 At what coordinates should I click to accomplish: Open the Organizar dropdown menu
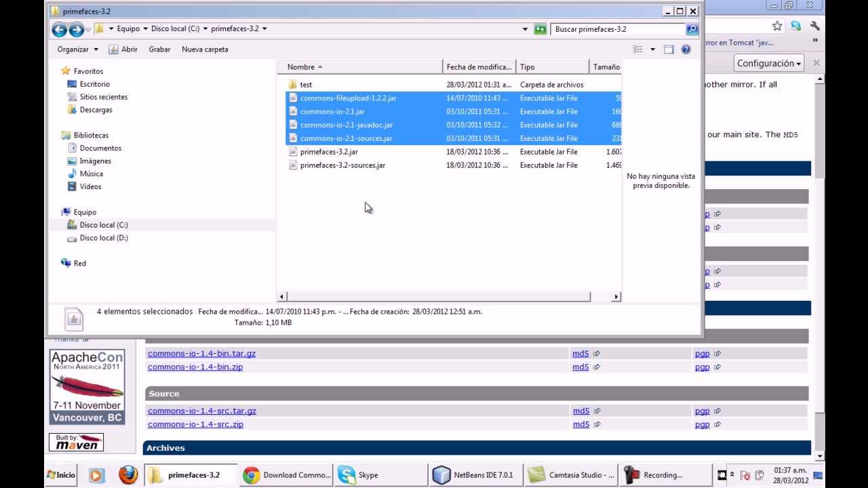77,49
